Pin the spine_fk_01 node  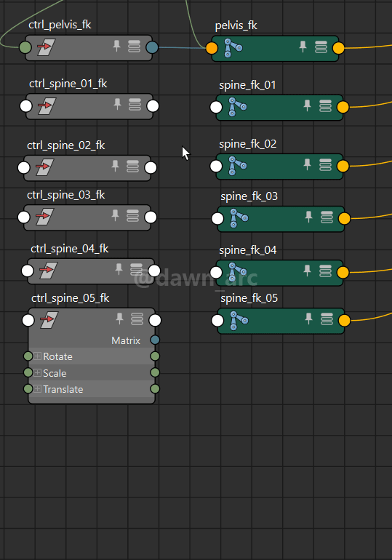coord(307,105)
